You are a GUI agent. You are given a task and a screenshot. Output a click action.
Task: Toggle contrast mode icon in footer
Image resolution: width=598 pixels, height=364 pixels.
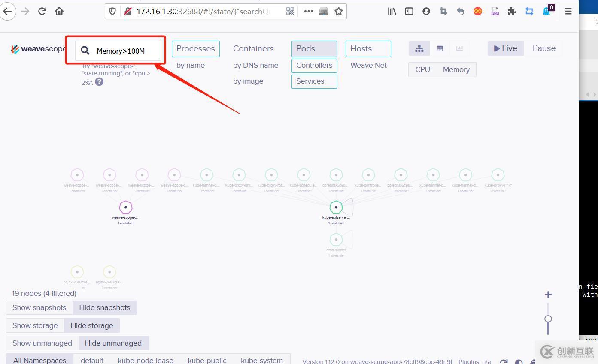(519, 362)
